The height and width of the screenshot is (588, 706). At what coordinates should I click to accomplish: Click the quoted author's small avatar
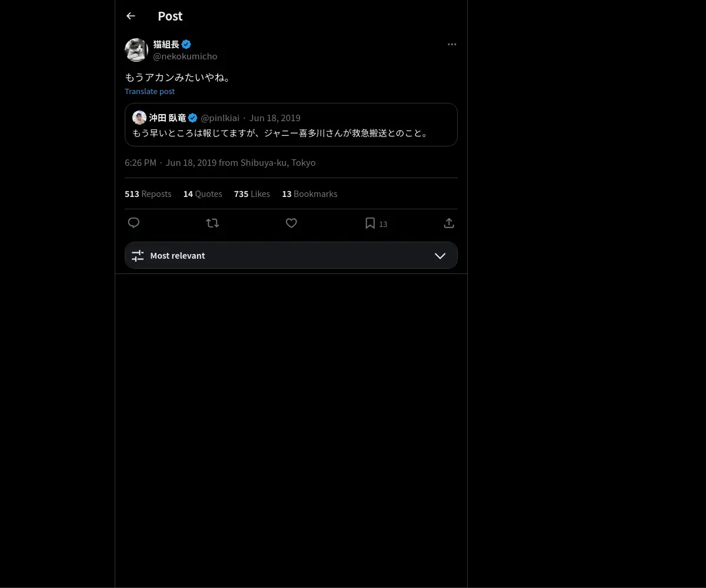pos(139,118)
